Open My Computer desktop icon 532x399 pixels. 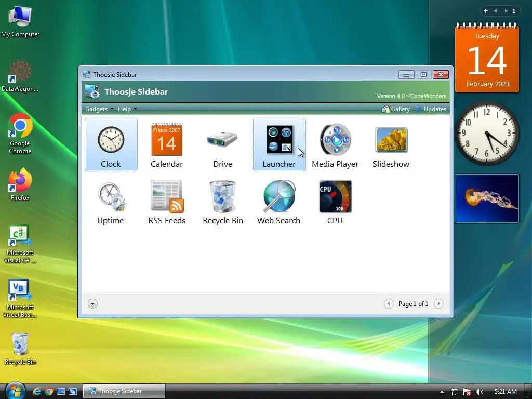point(20,22)
